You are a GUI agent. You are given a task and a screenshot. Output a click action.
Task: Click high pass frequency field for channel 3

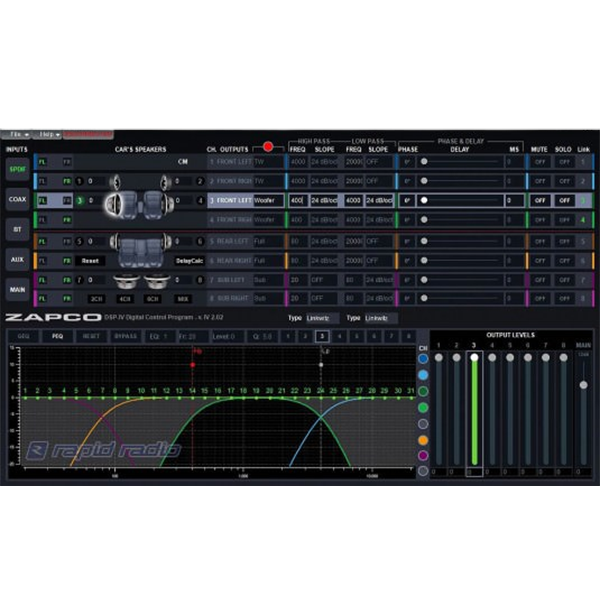pyautogui.click(x=298, y=200)
